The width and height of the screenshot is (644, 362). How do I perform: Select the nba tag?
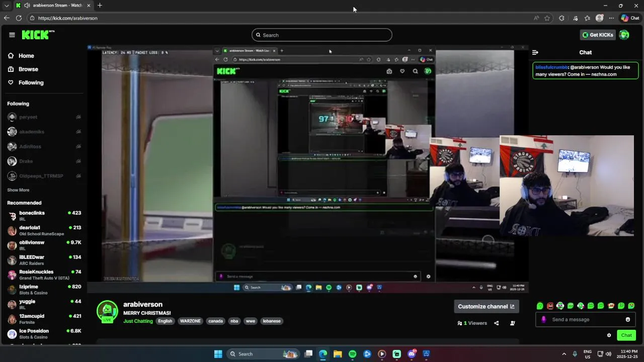(x=234, y=321)
